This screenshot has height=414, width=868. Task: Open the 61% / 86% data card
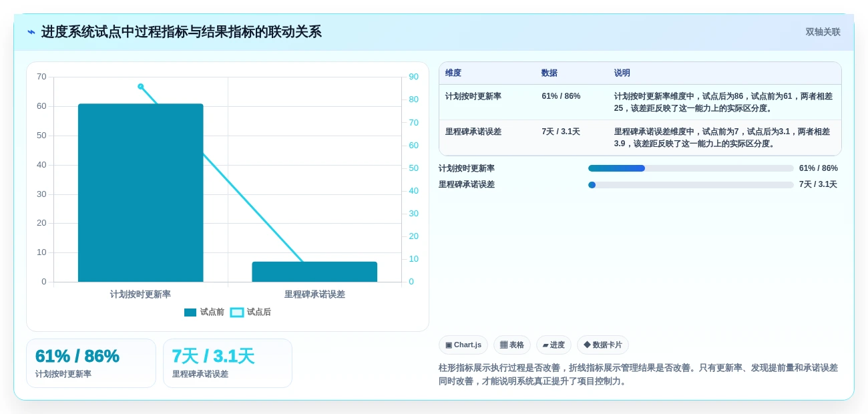(91, 363)
